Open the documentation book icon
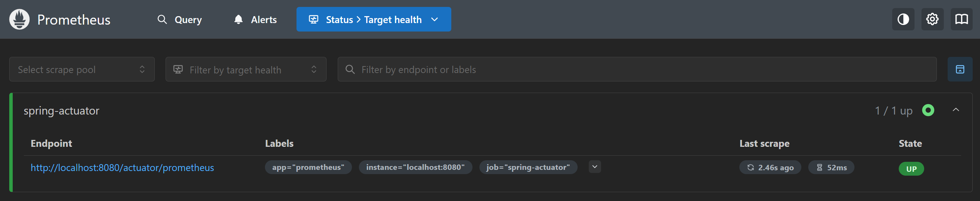The image size is (980, 201). point(962,19)
